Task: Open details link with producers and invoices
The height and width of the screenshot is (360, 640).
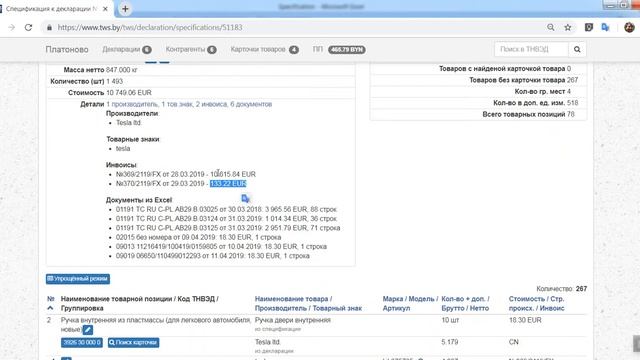Action: [189, 104]
